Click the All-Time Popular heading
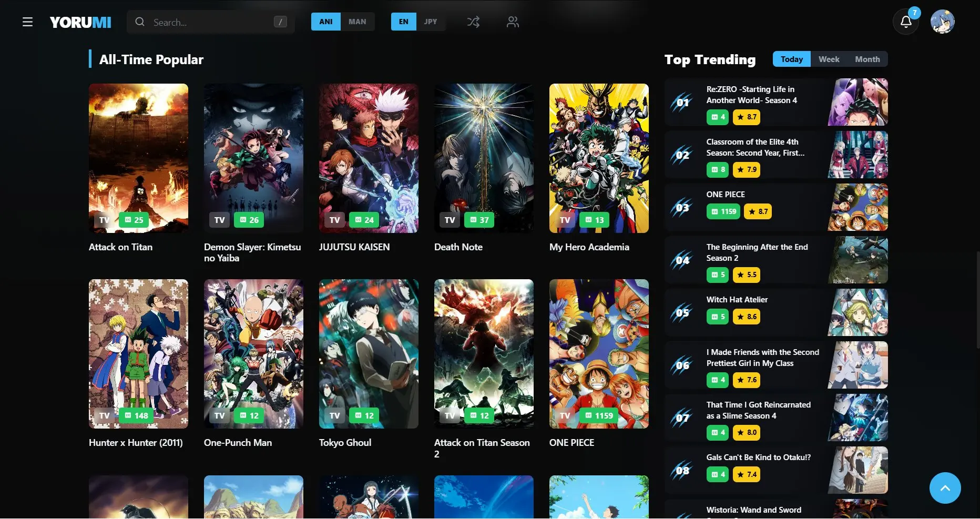This screenshot has height=519, width=980. click(151, 59)
